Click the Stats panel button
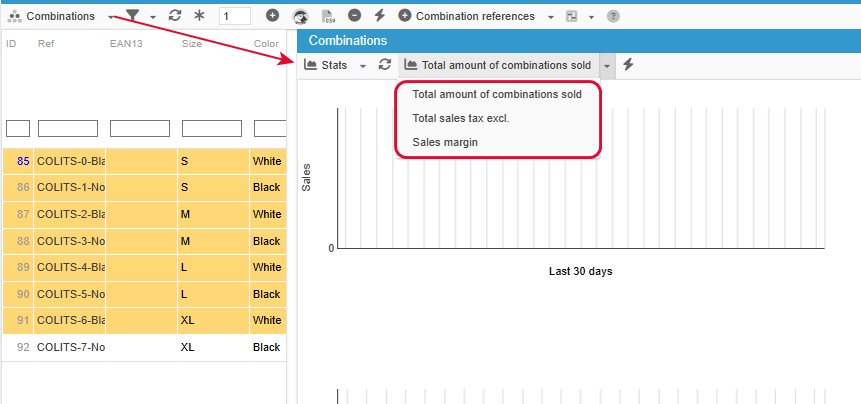861x404 pixels. click(326, 65)
